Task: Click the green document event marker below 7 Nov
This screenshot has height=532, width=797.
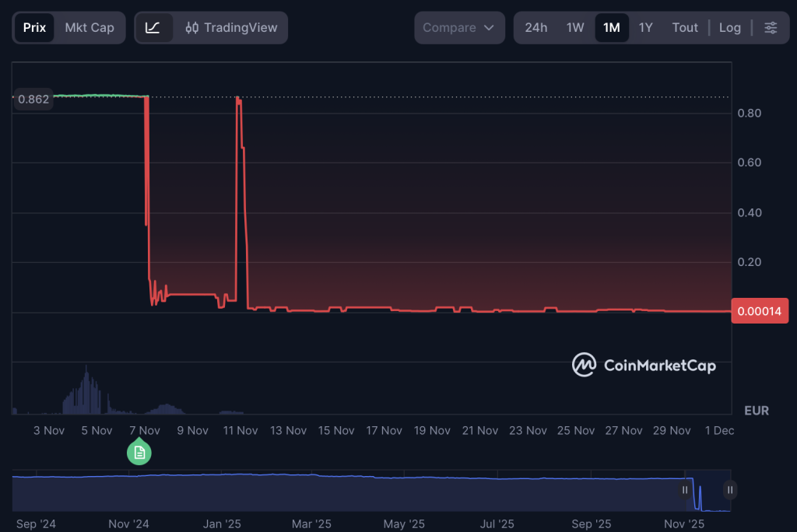Action: pos(139,452)
